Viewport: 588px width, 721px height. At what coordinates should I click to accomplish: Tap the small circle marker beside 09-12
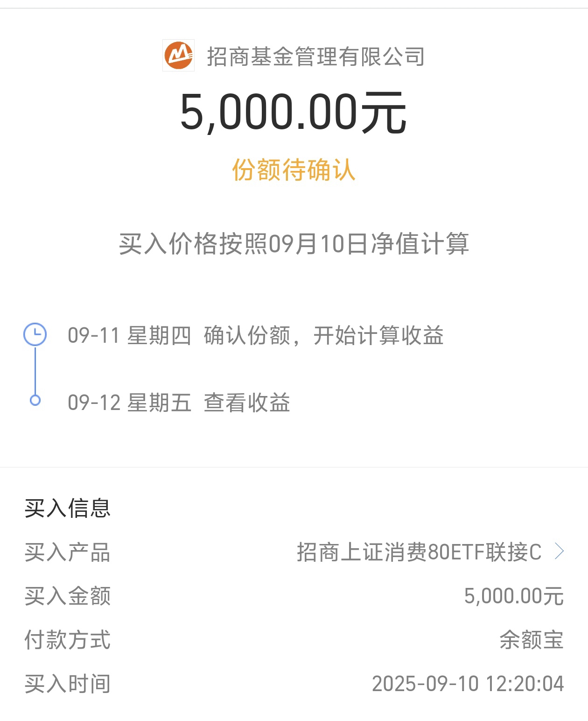point(35,400)
